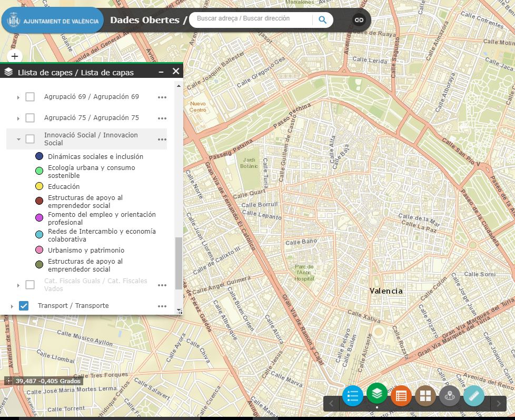Enable the Agrupació 69 layer checkbox
The height and width of the screenshot is (420, 515).
click(30, 97)
